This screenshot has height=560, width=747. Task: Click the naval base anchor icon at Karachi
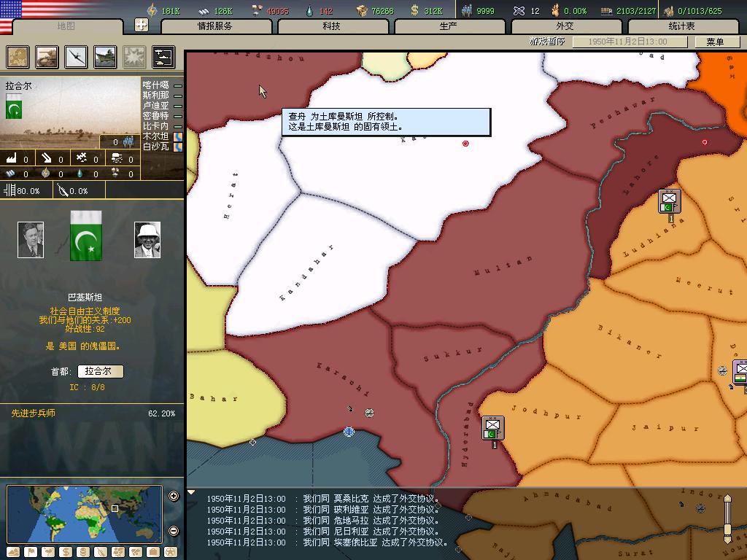coord(349,432)
